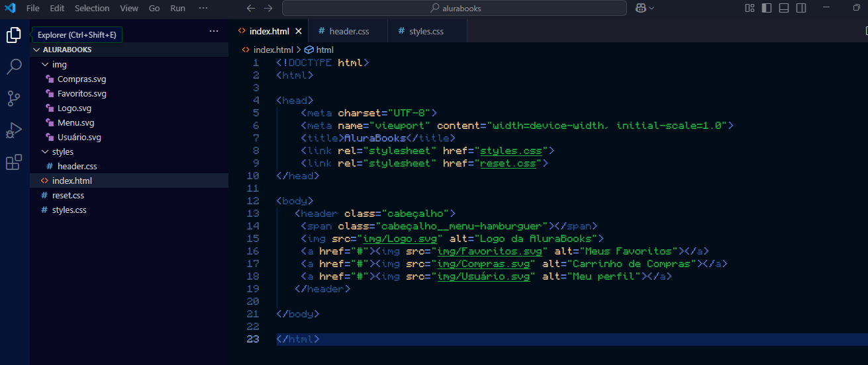Image resolution: width=868 pixels, height=365 pixels.
Task: Collapse the ALURABOOKS explorer section
Action: point(36,50)
